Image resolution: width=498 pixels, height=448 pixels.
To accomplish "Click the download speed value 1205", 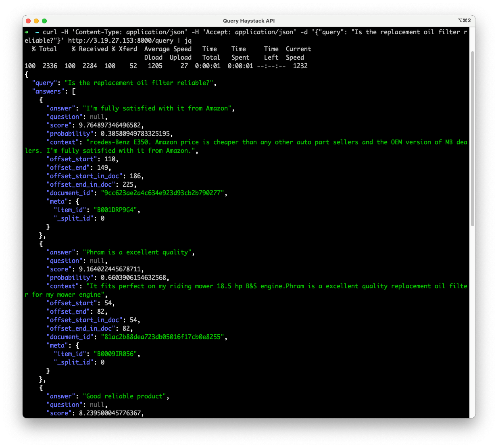I will (x=155, y=66).
